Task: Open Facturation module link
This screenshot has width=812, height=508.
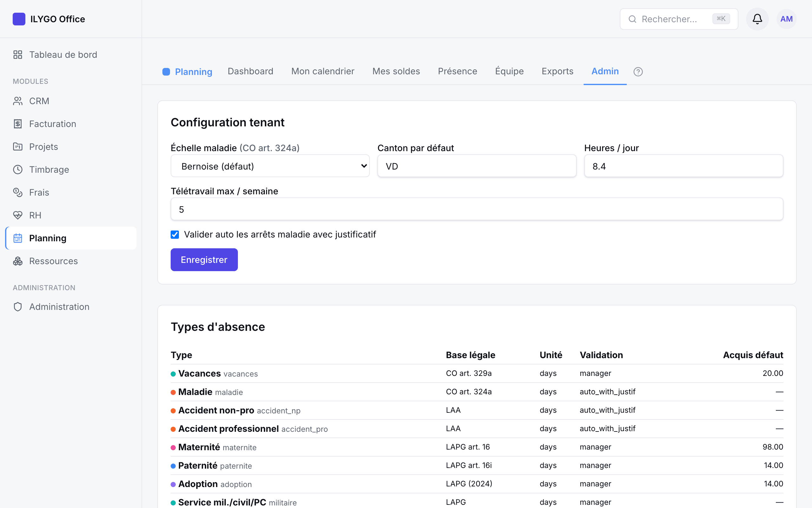Action: (71, 124)
